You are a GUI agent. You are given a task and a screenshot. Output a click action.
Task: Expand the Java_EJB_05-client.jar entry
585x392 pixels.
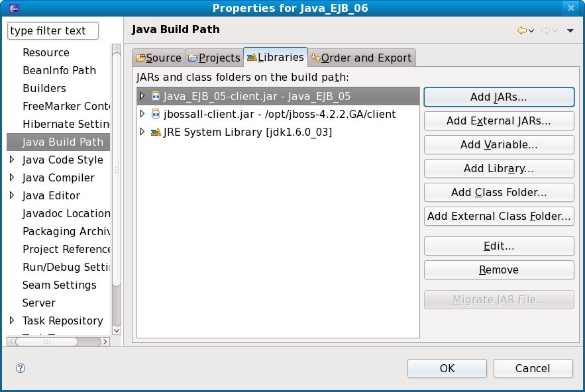point(142,96)
